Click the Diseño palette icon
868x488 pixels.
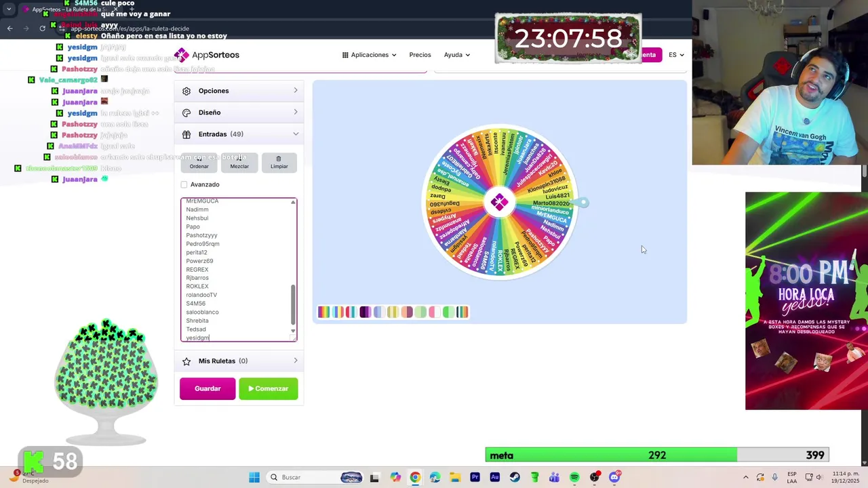pyautogui.click(x=186, y=113)
